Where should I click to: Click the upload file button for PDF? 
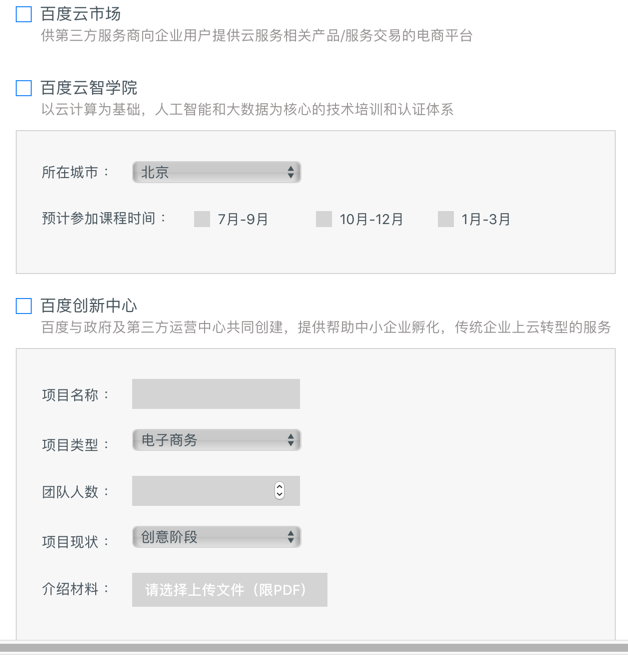click(229, 589)
